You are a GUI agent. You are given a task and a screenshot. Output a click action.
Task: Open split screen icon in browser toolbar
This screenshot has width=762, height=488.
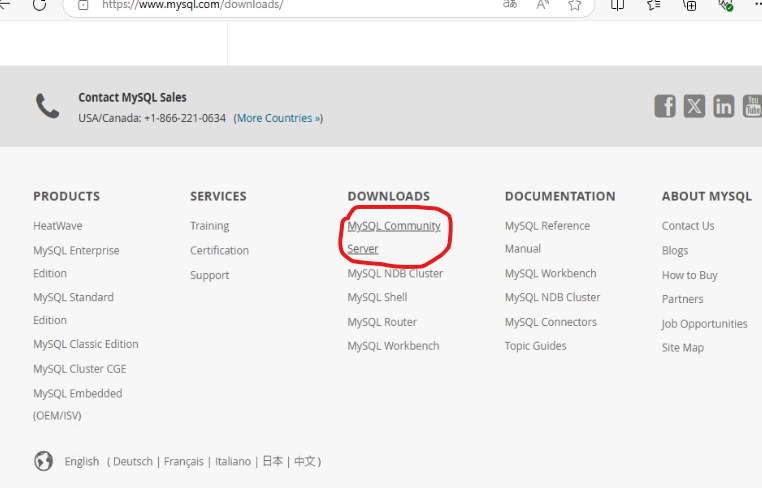tap(617, 5)
